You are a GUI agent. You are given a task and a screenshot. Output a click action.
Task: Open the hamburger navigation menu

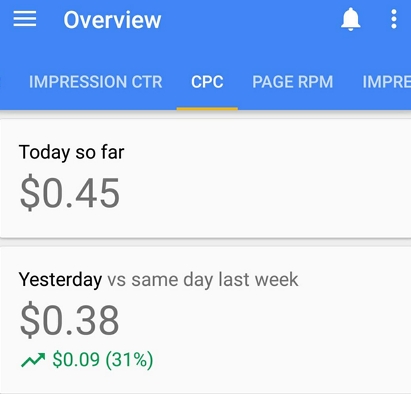(x=25, y=19)
